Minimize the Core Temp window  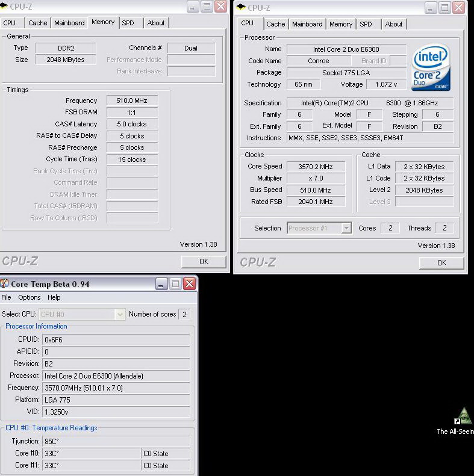point(161,284)
